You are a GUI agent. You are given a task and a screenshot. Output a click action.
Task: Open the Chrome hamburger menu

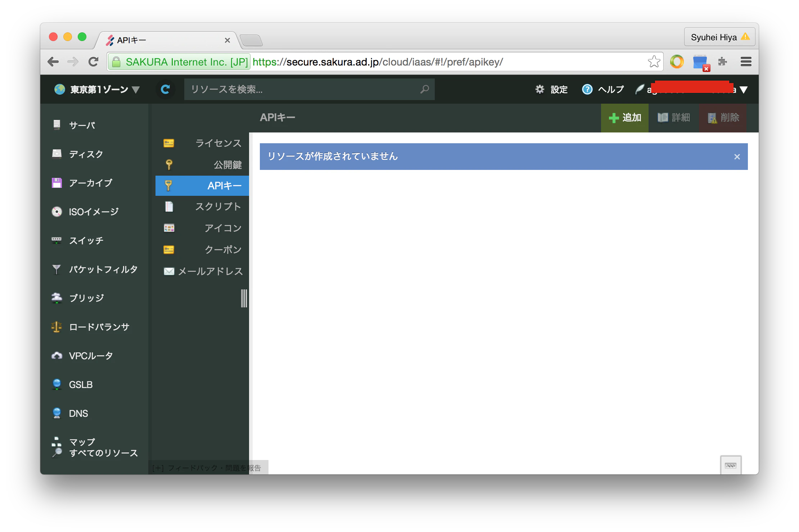(x=746, y=62)
